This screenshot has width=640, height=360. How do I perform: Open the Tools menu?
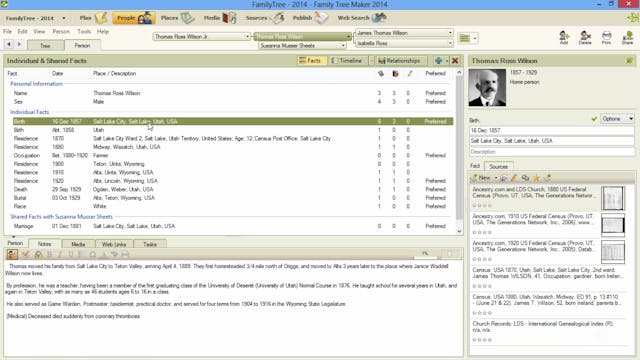pos(84,31)
